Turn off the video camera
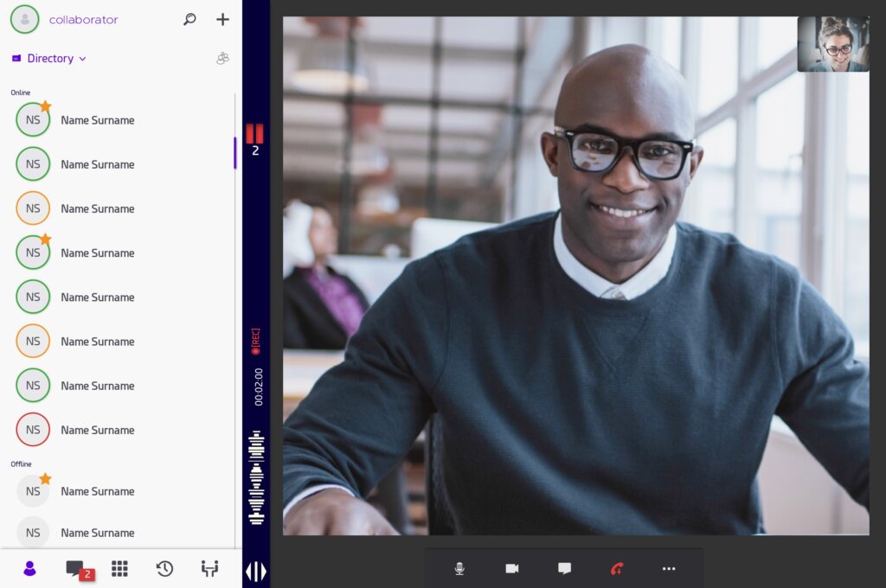Screen dimensions: 886x588 click(x=512, y=568)
